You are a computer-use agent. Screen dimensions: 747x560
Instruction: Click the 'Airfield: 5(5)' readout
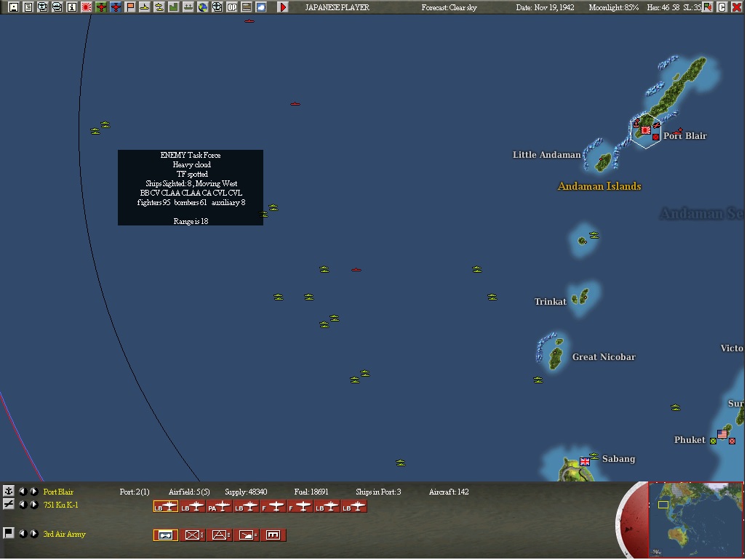(189, 492)
